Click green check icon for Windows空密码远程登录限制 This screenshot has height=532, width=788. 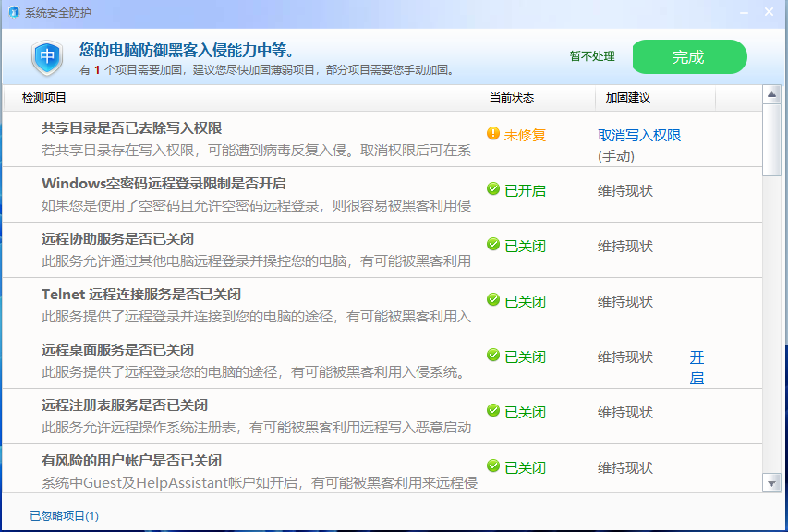coord(493,189)
